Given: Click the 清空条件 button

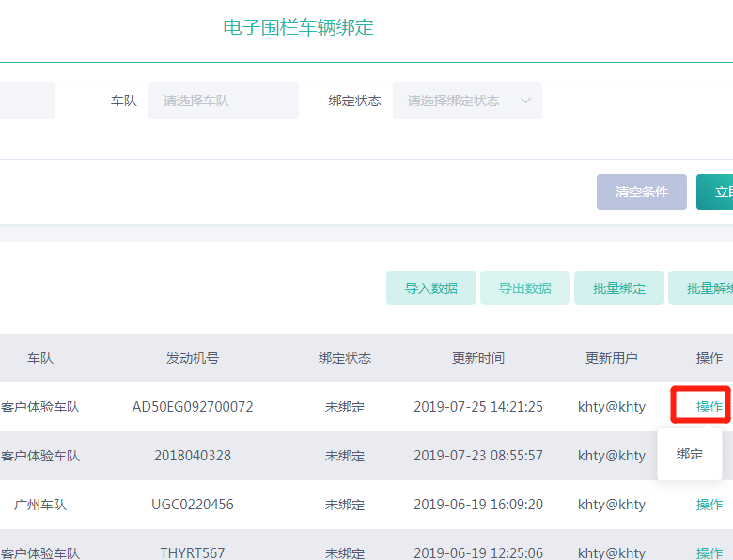Looking at the screenshot, I should tap(641, 192).
